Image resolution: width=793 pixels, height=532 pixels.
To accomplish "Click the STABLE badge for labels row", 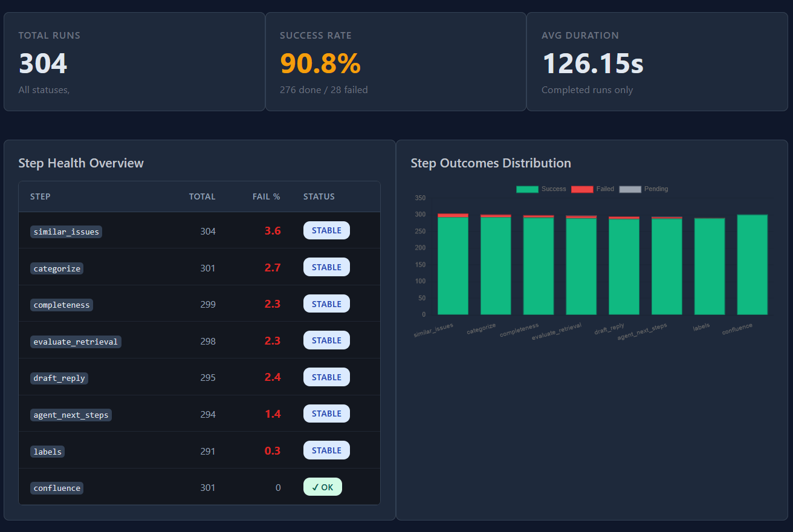I will point(326,450).
